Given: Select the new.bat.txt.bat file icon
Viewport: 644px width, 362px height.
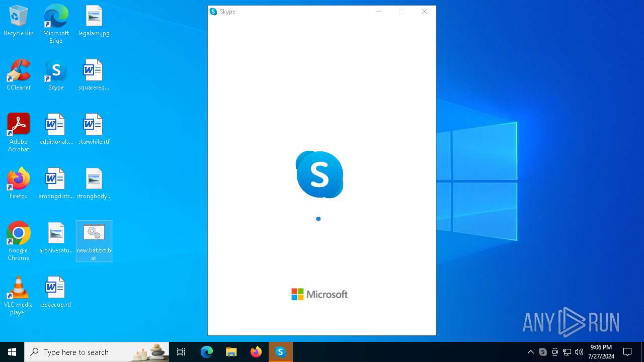Looking at the screenshot, I should [x=94, y=241].
